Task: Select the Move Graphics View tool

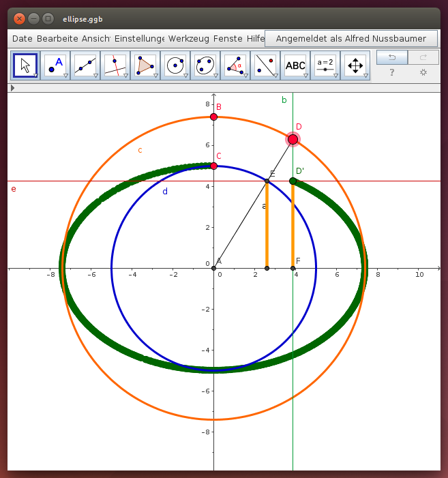Action: coord(355,65)
